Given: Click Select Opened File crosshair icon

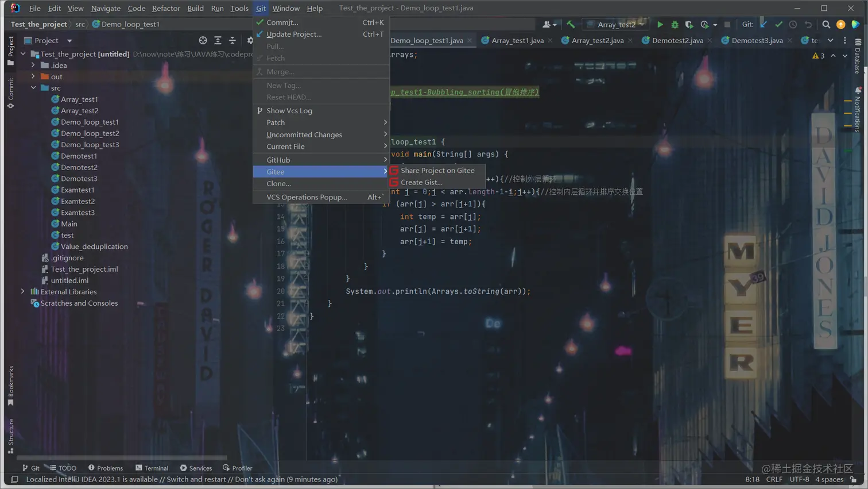Looking at the screenshot, I should pyautogui.click(x=203, y=40).
